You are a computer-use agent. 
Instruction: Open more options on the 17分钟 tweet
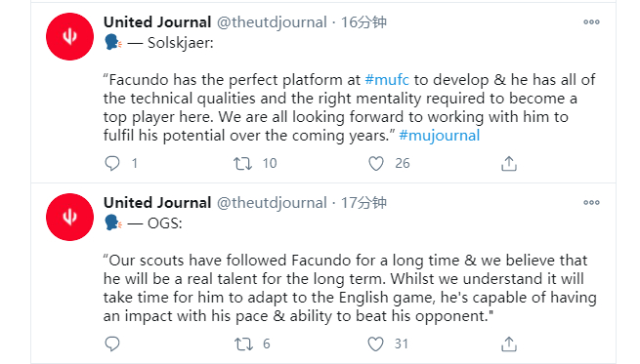(591, 203)
